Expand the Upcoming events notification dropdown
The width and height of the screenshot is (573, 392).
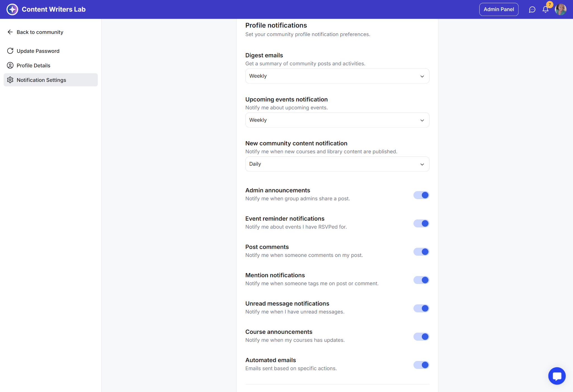point(337,120)
